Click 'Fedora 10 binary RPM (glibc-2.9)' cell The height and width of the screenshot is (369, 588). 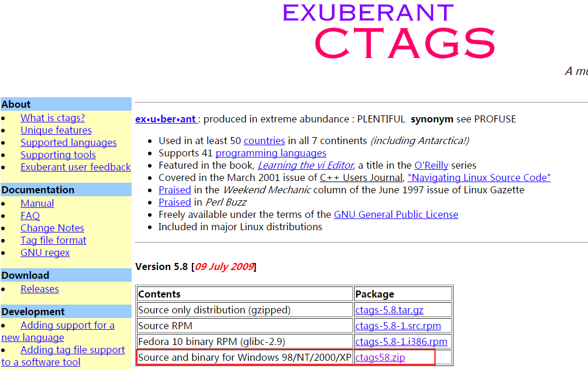245,341
